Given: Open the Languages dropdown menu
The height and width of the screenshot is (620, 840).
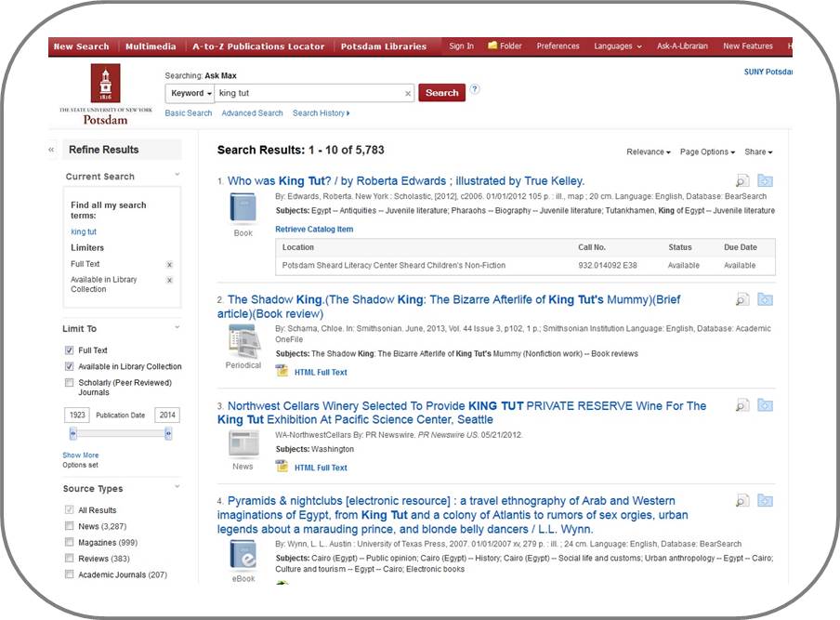Looking at the screenshot, I should click(x=618, y=46).
